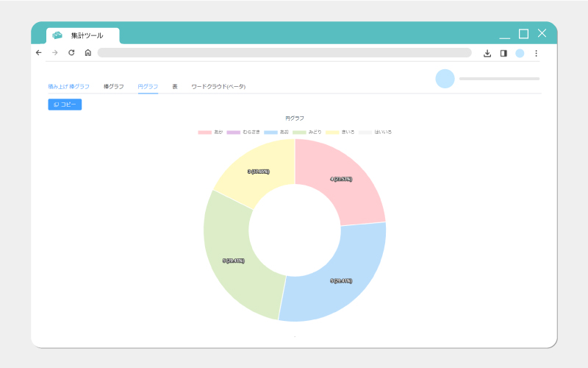Click the profile avatar in the browser toolbar
Viewport: 588px width, 368px height.
(x=520, y=53)
